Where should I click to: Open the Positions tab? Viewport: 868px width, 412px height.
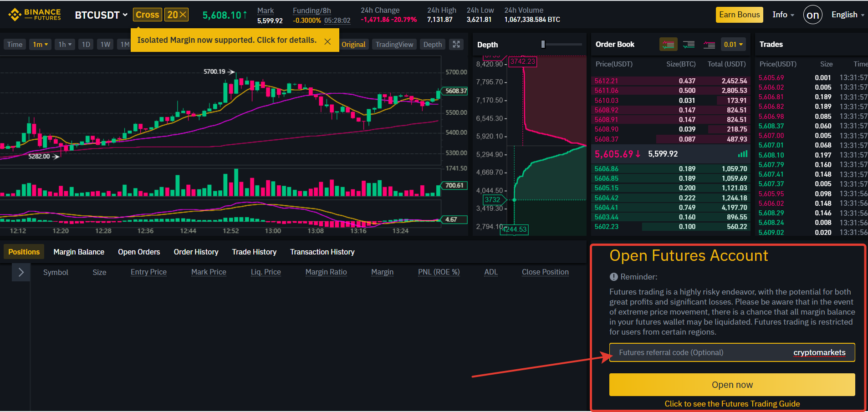(24, 252)
